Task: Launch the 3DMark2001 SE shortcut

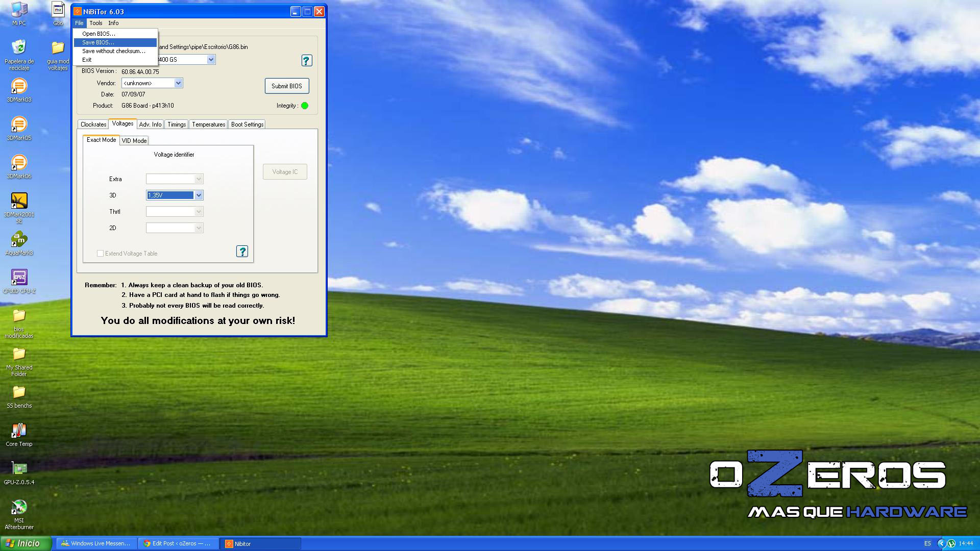Action: tap(19, 208)
